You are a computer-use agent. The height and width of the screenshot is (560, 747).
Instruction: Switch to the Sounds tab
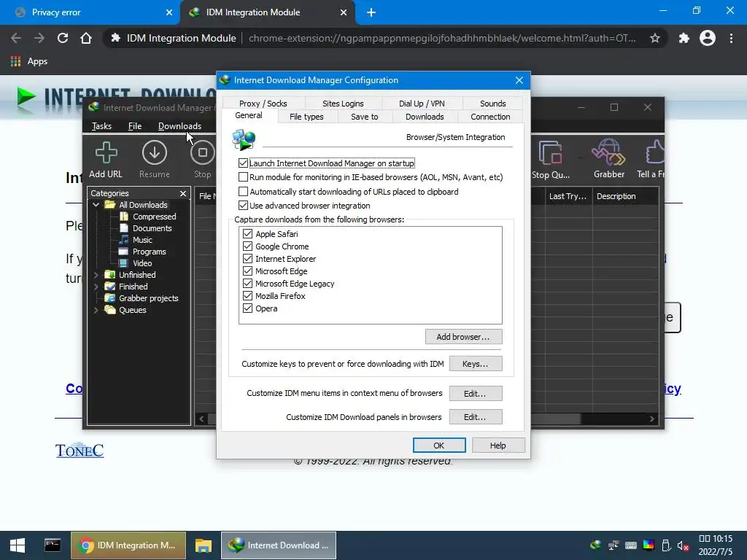pos(492,104)
